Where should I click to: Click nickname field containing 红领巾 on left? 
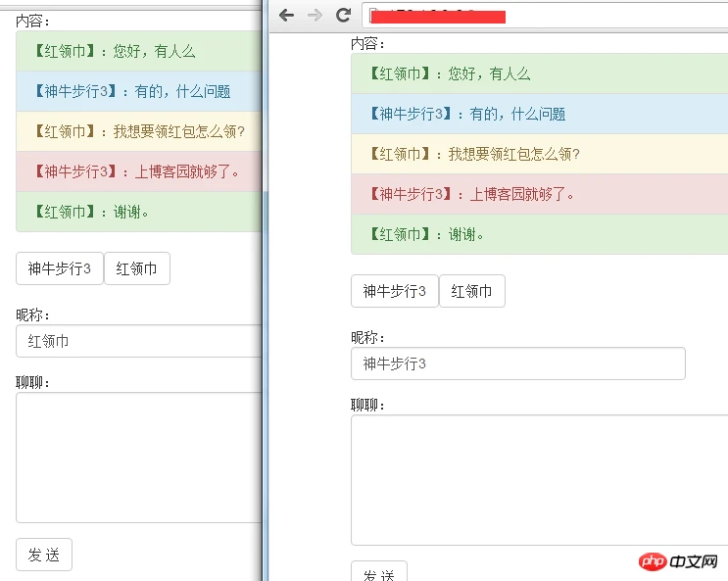(x=139, y=341)
